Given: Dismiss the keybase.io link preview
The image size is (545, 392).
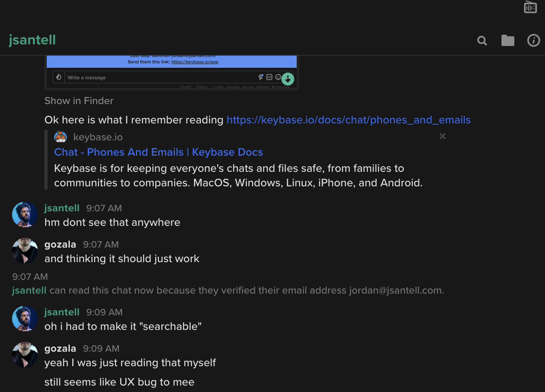Looking at the screenshot, I should pos(443,136).
